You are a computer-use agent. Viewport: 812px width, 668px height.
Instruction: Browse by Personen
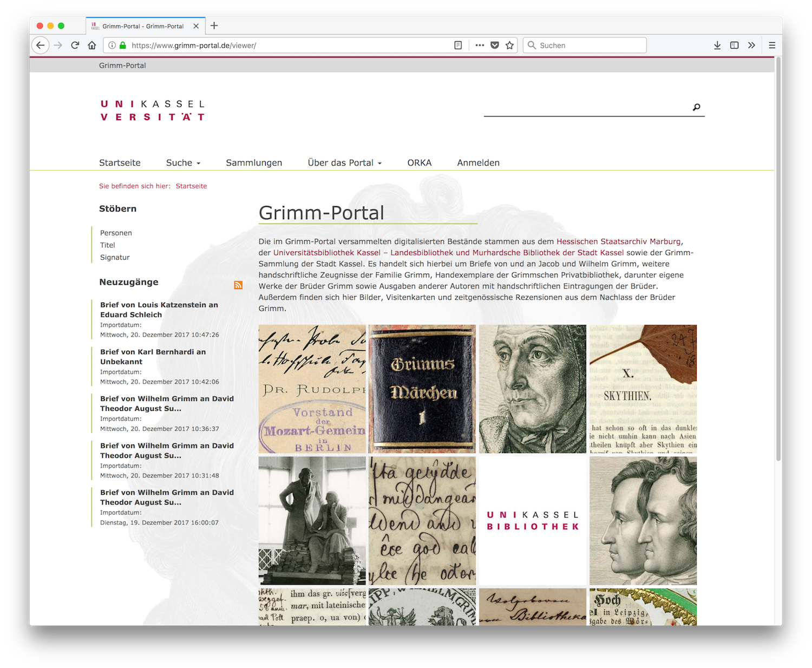116,233
